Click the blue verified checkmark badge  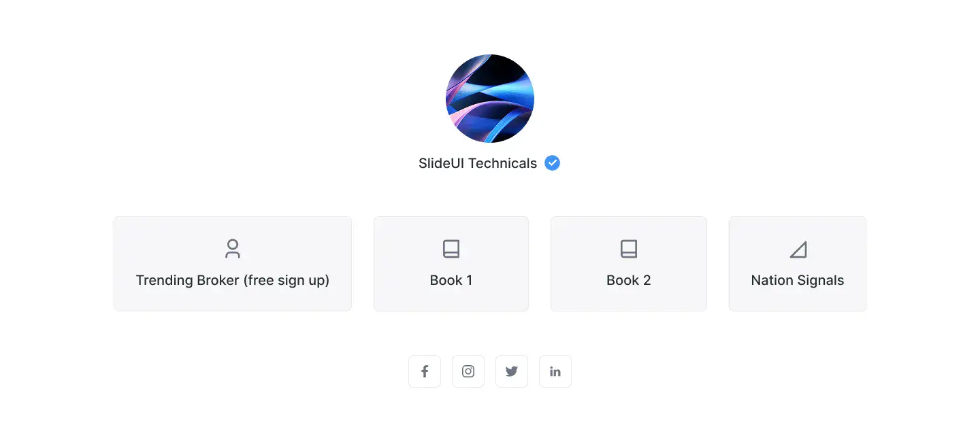[553, 163]
